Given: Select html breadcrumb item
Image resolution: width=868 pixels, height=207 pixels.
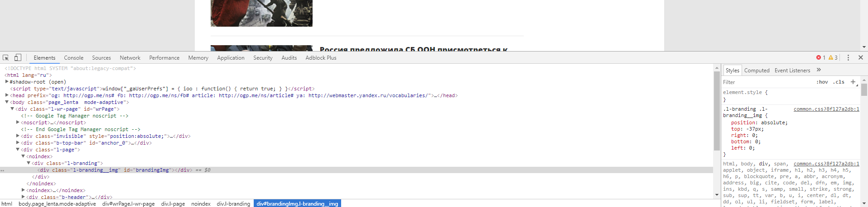Looking at the screenshot, I should pyautogui.click(x=7, y=204).
